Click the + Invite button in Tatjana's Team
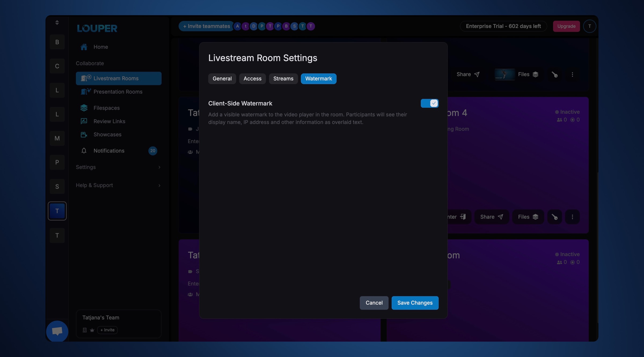644x357 pixels. tap(107, 330)
